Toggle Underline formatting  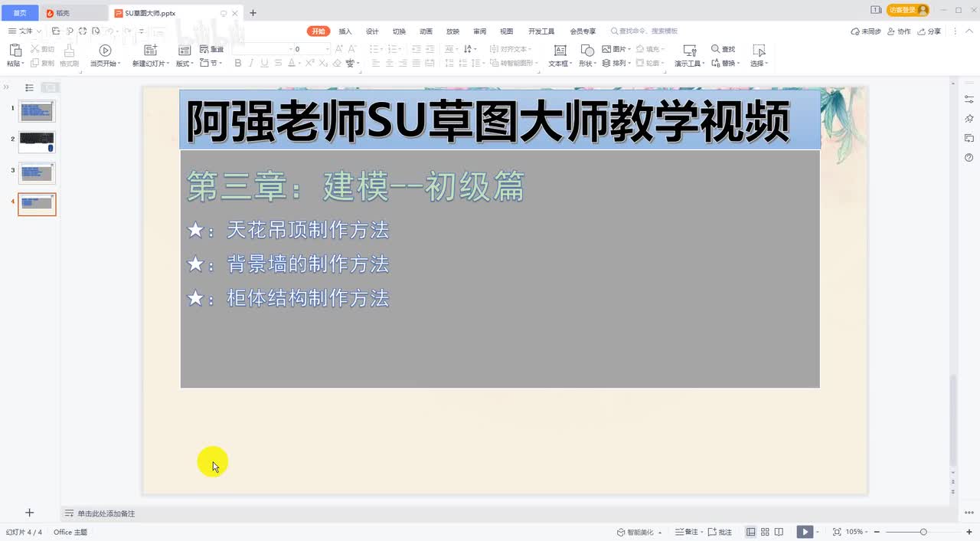point(263,64)
